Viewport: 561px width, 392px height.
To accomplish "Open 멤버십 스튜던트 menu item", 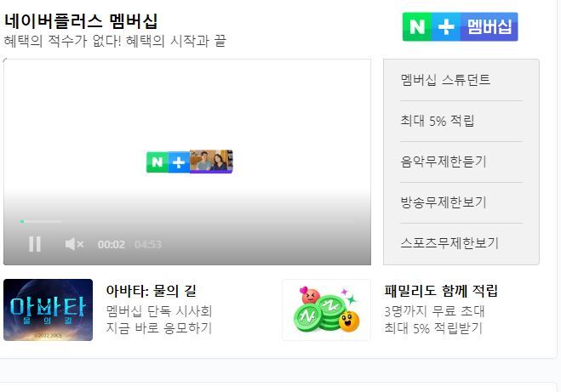I will (x=445, y=79).
